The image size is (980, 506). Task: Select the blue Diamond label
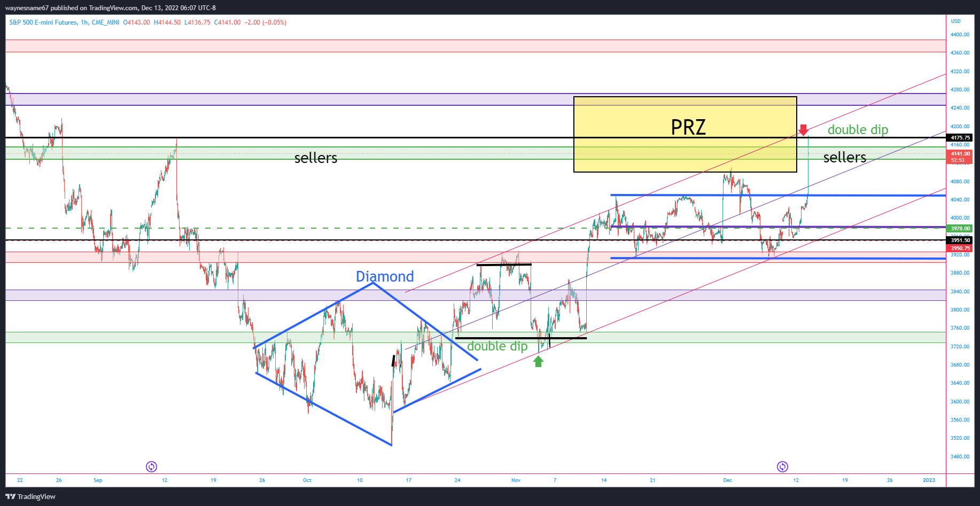pyautogui.click(x=385, y=276)
